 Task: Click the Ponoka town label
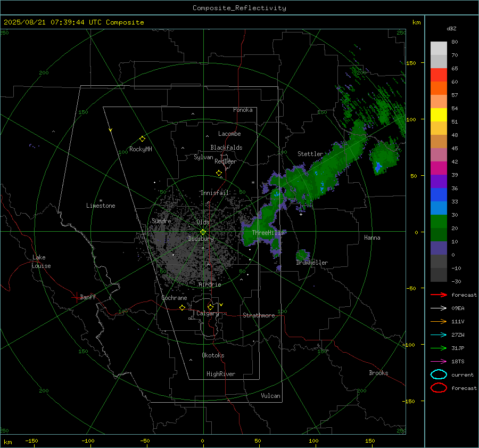click(243, 110)
